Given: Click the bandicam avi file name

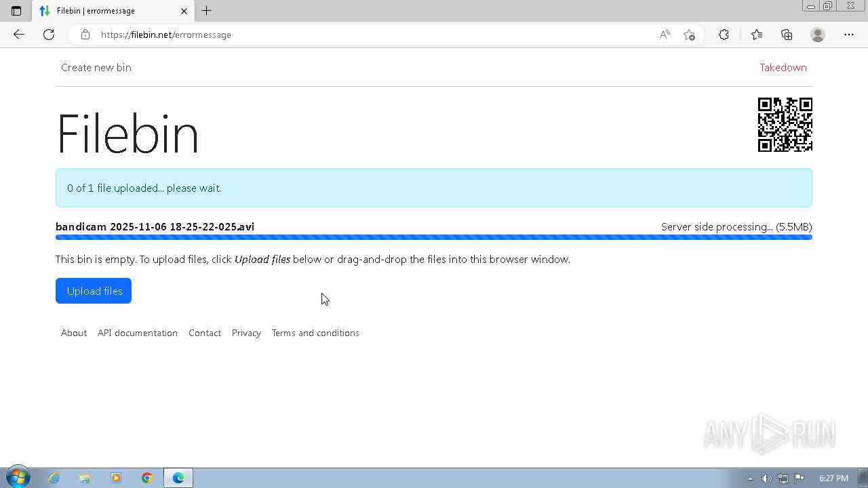Looking at the screenshot, I should coord(155,226).
